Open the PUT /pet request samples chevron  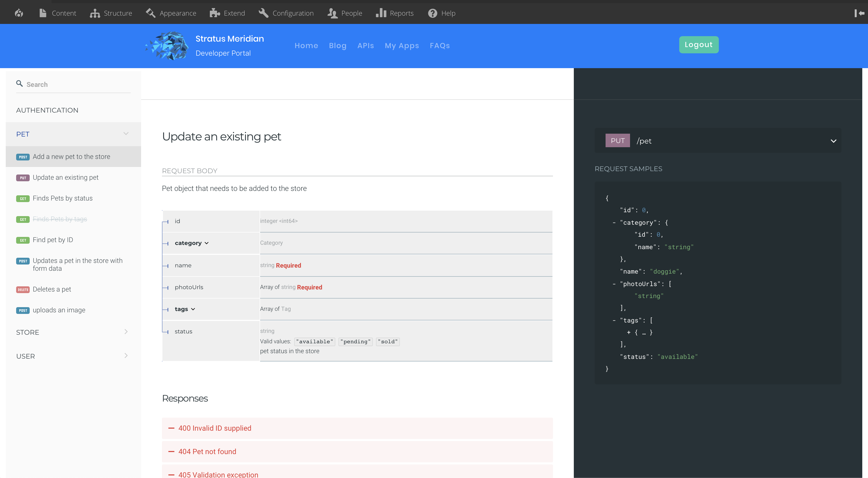[834, 141]
